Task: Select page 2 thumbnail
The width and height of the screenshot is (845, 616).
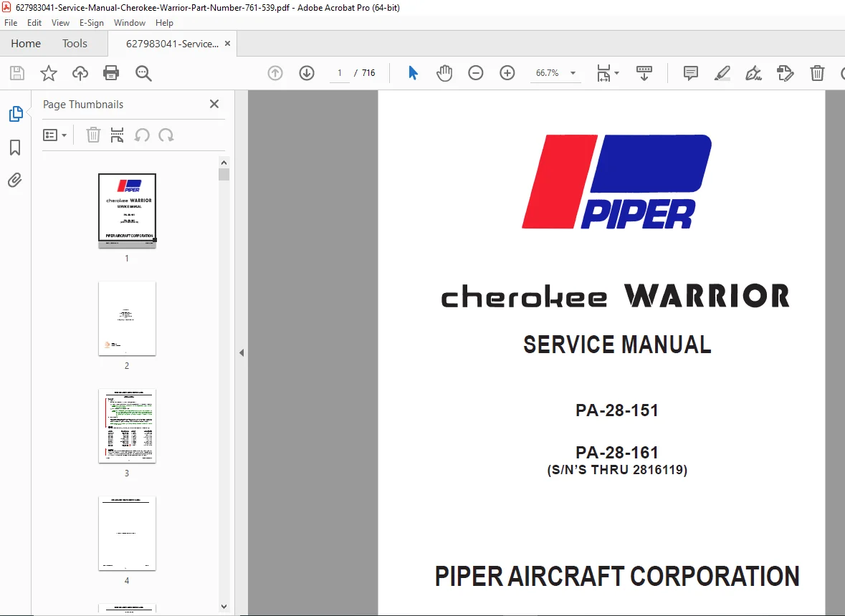Action: click(x=127, y=318)
